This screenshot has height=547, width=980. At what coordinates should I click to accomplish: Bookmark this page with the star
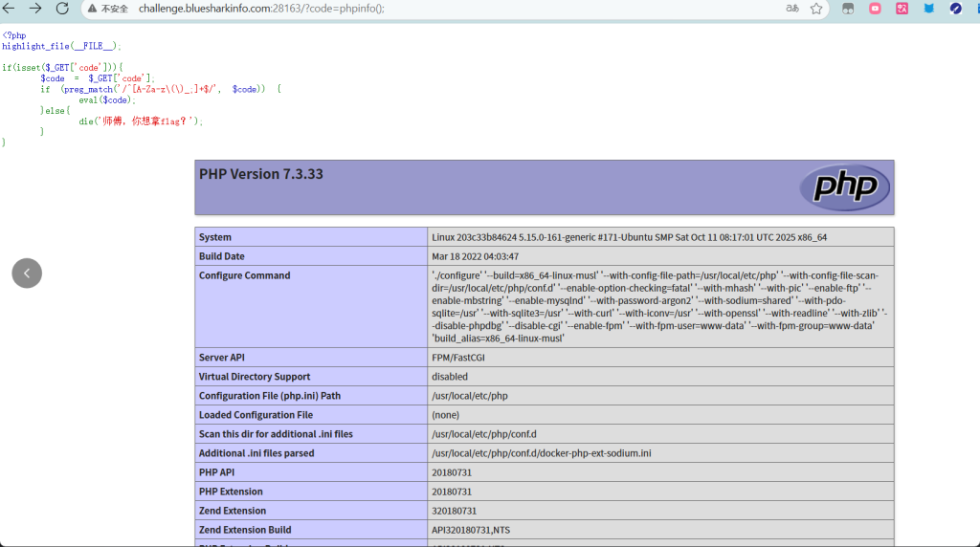(816, 9)
